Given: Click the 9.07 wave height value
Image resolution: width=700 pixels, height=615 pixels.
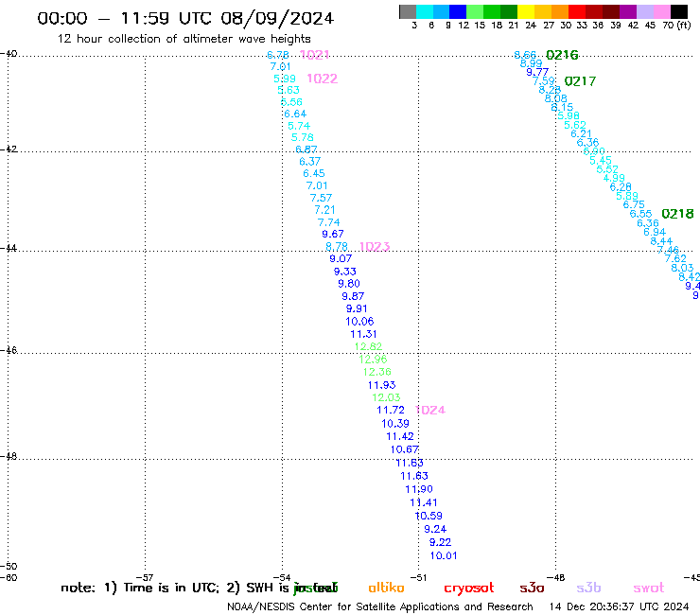Looking at the screenshot, I should [341, 258].
